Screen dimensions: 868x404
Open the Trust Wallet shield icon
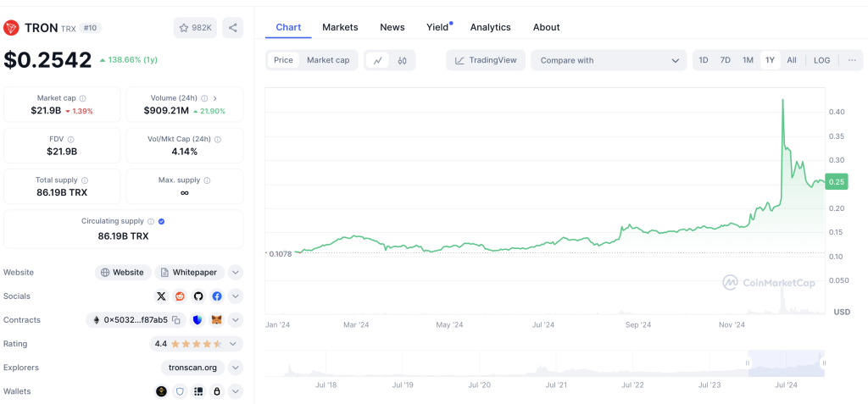(x=180, y=391)
